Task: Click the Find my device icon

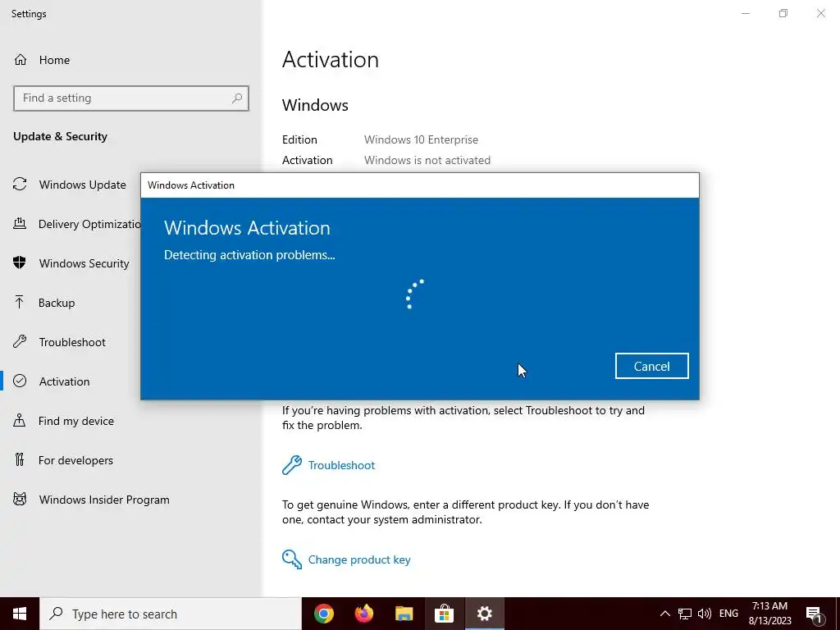Action: point(20,420)
